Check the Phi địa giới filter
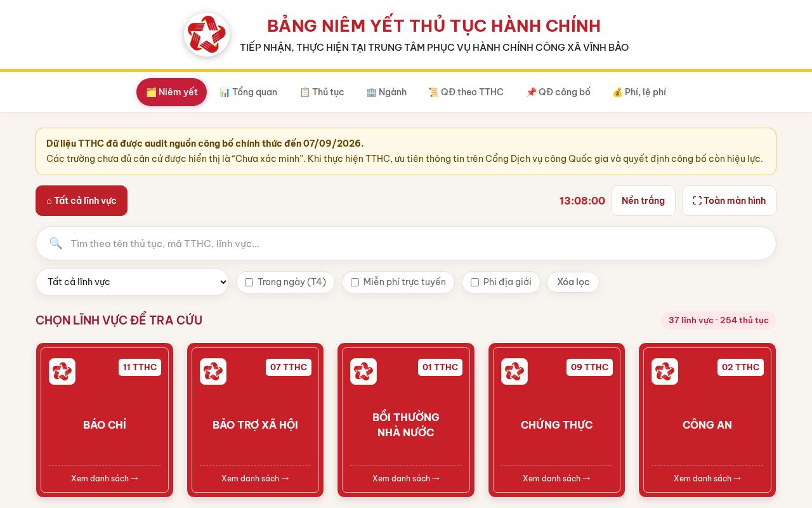This screenshot has width=812, height=508. 475,282
